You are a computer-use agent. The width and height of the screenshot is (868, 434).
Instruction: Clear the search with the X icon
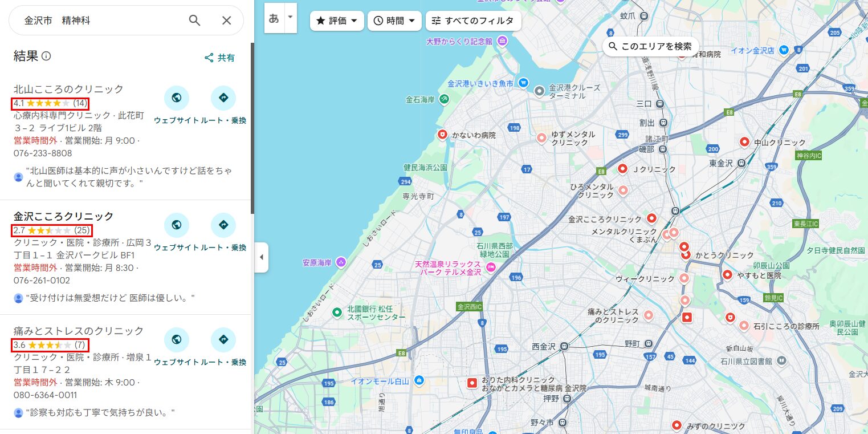(x=226, y=21)
